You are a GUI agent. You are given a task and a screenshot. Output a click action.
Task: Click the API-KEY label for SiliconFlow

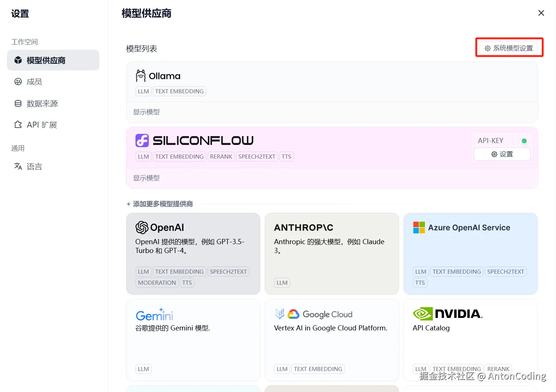(x=491, y=141)
